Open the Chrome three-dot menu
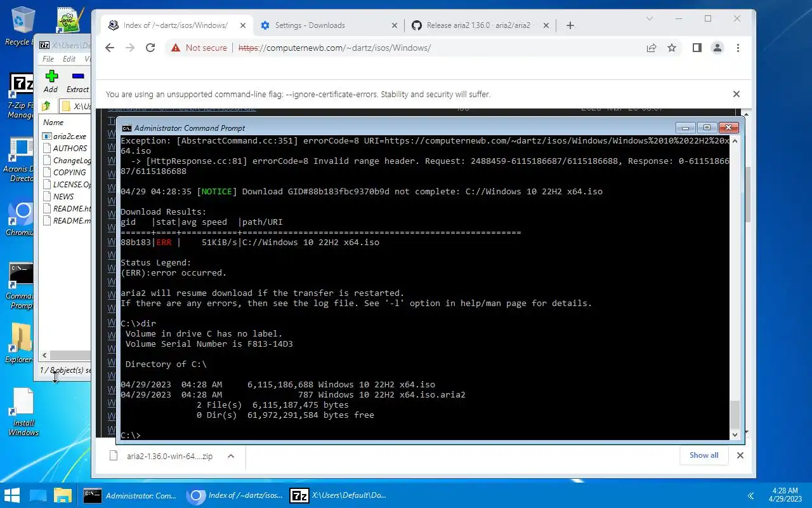Viewport: 812px width, 508px height. coord(738,48)
